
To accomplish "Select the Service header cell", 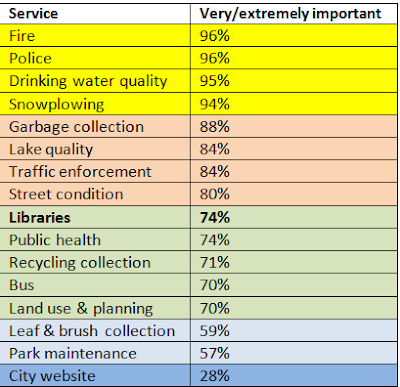I will tap(95, 13).
